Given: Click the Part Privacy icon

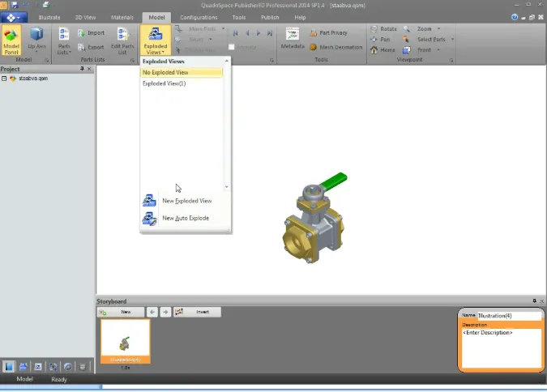Looking at the screenshot, I should (x=314, y=32).
